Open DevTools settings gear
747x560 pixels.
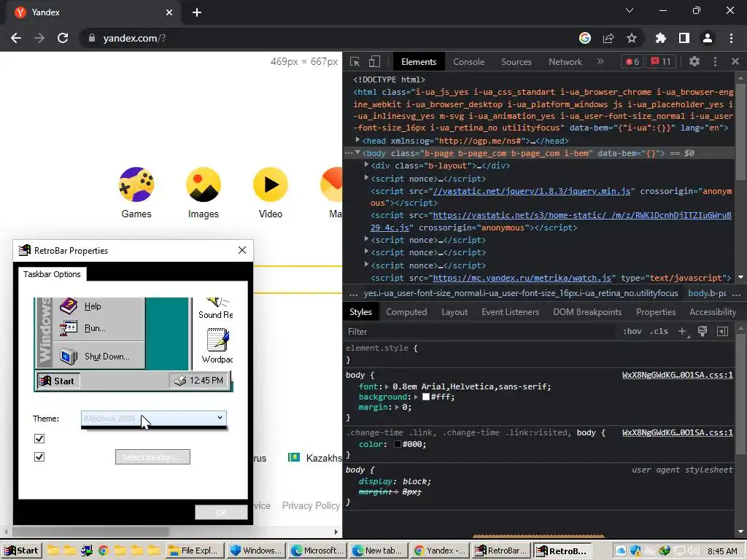click(694, 61)
